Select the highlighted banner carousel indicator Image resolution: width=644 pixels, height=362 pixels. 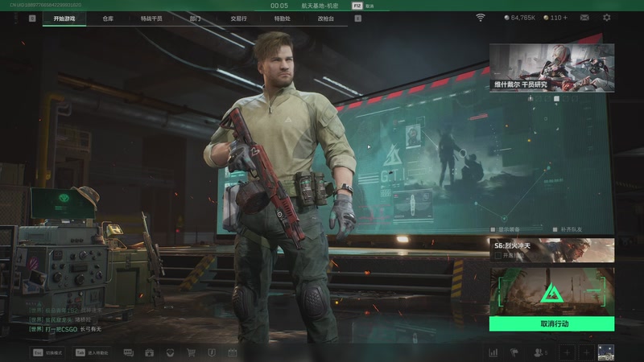coord(556,98)
